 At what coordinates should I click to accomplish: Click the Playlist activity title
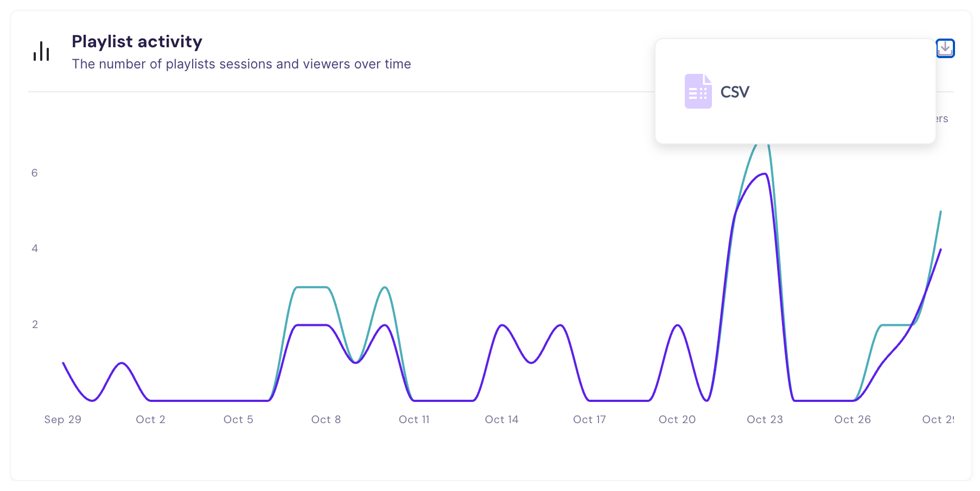(x=137, y=41)
